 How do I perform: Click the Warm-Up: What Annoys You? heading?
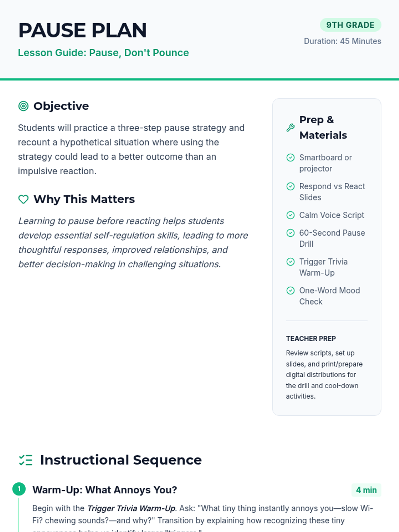(104, 490)
